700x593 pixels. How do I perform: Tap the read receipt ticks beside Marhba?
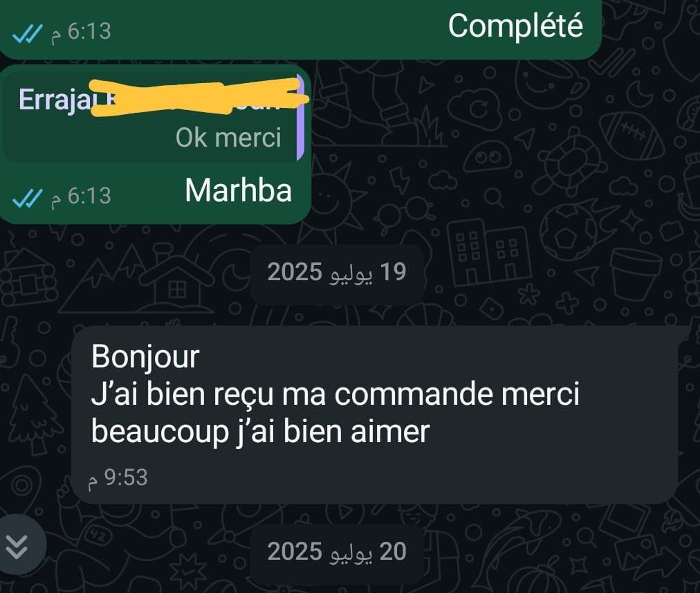pos(27,199)
